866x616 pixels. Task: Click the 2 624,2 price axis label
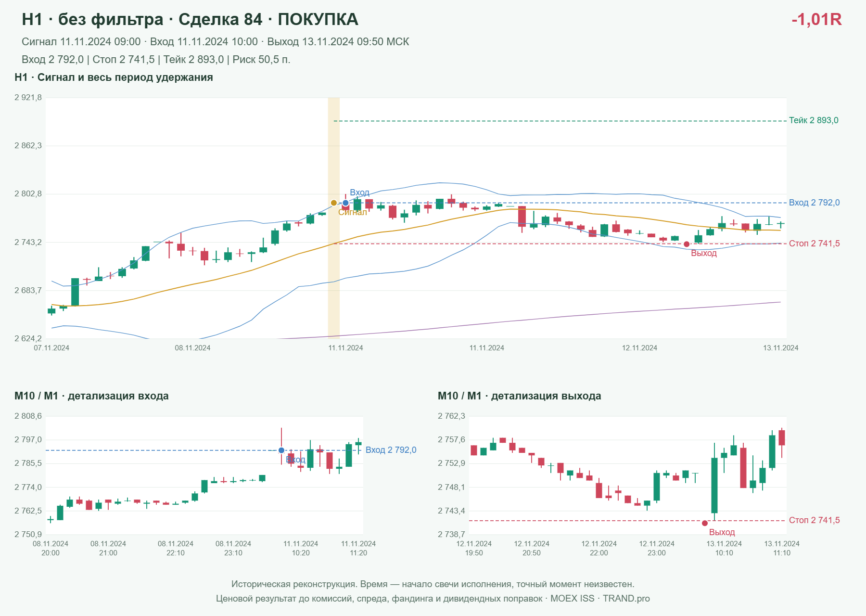[28, 339]
